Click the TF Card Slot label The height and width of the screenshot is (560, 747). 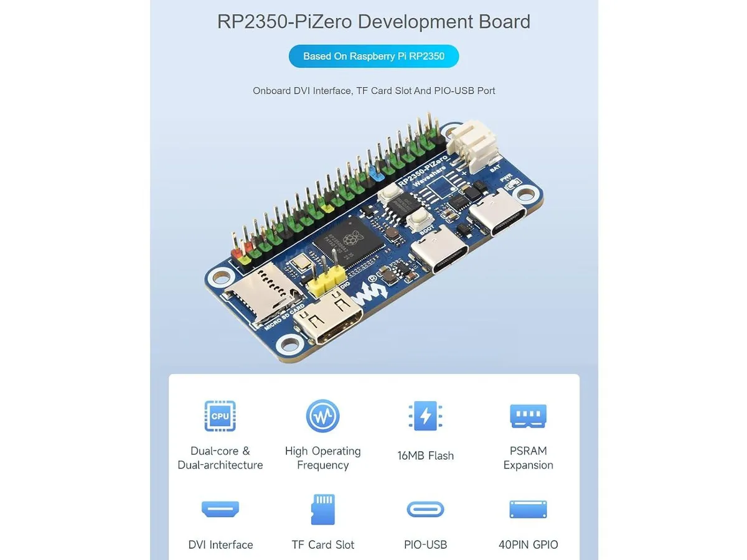tap(322, 544)
